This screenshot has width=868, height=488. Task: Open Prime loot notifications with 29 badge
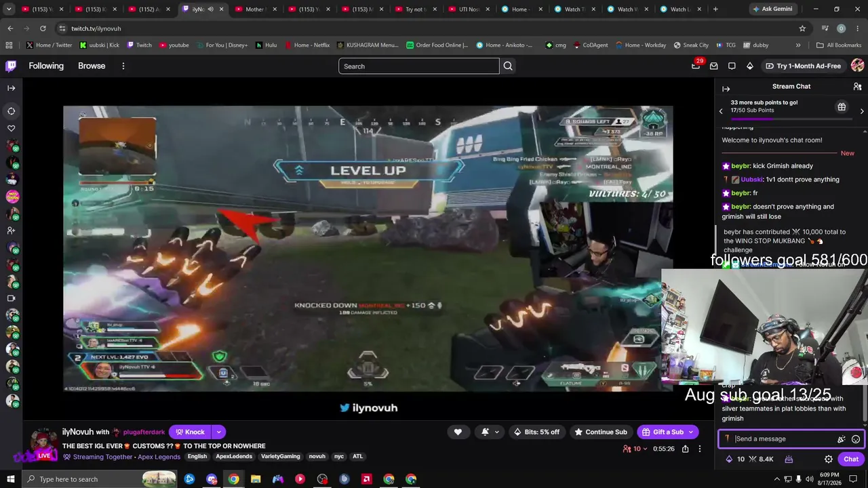point(696,66)
